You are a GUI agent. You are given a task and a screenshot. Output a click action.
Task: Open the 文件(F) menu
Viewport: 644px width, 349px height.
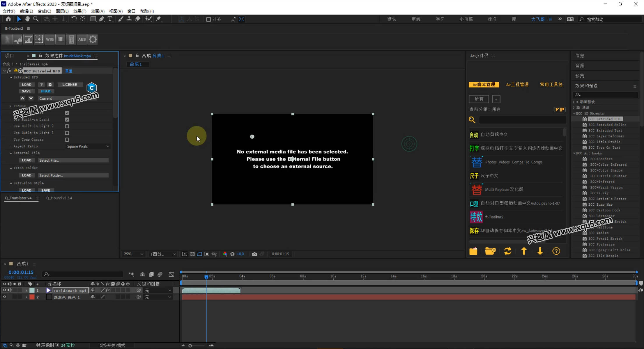click(9, 11)
